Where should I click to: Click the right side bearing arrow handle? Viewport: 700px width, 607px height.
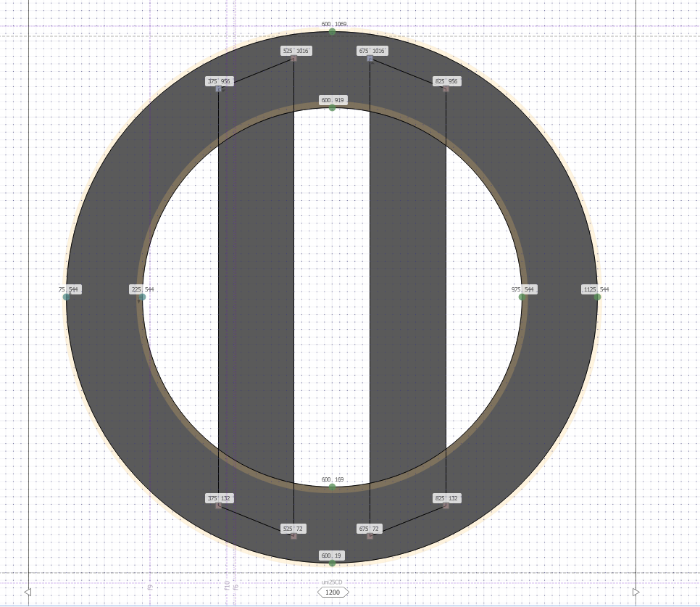coord(636,592)
